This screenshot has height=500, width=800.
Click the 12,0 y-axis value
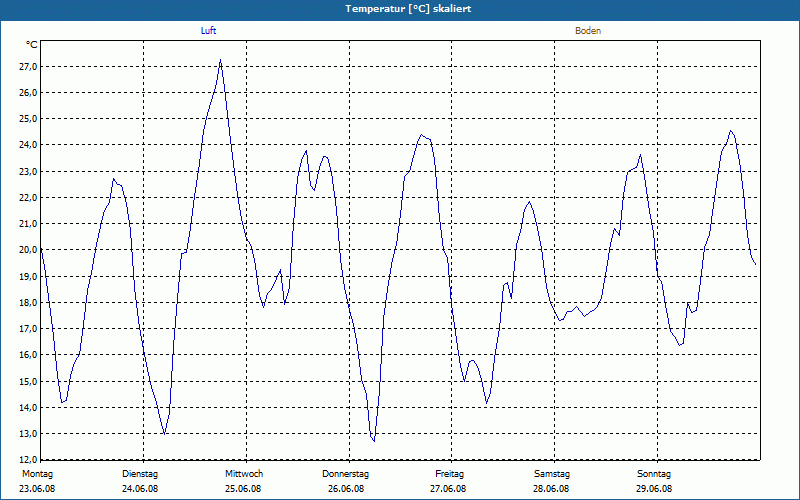coord(28,460)
